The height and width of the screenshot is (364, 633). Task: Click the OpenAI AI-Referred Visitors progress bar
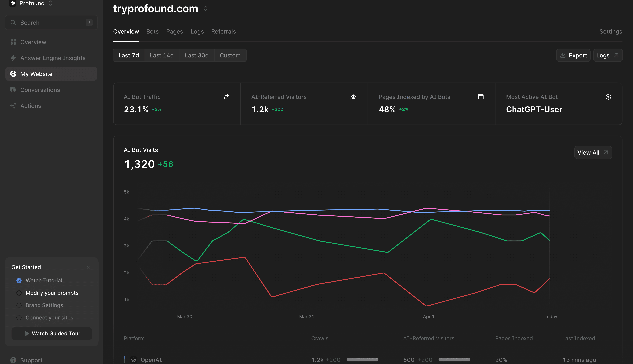(454, 360)
